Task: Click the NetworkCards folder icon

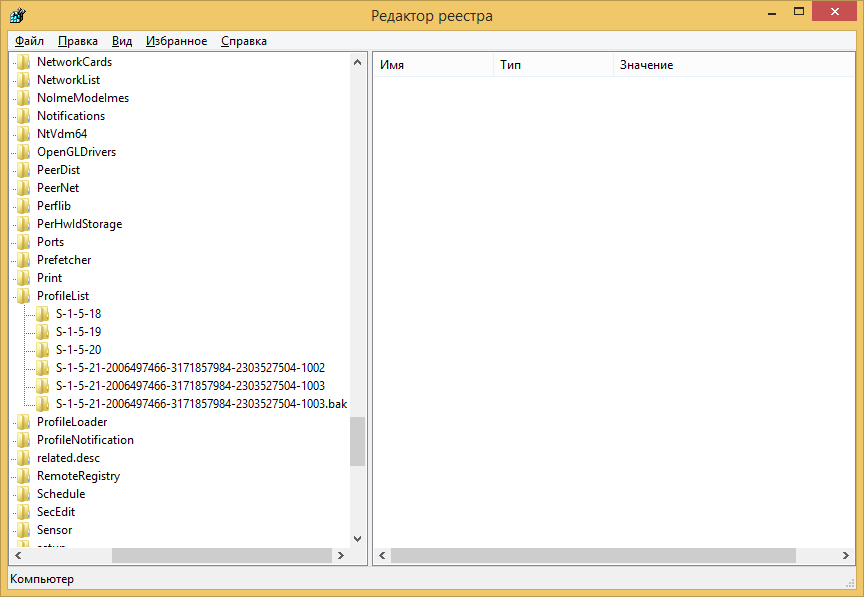Action: click(x=24, y=62)
